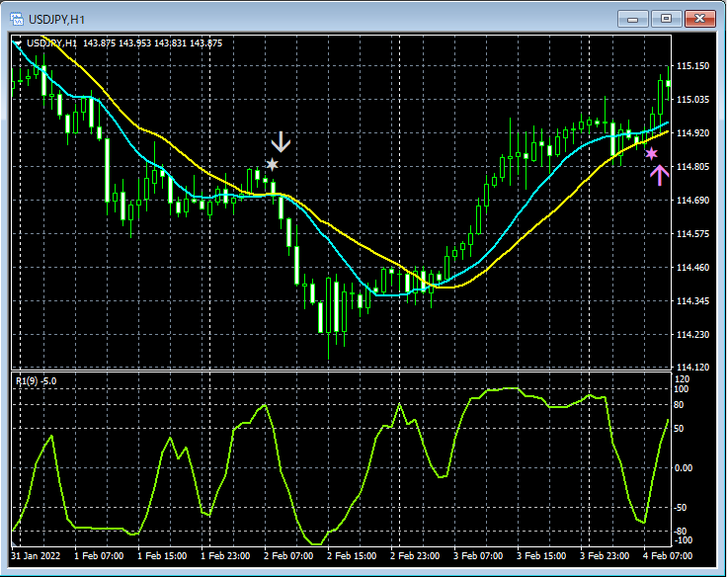This screenshot has height=577, width=728.
Task: Click the -100 level on indicator scale
Action: click(682, 540)
